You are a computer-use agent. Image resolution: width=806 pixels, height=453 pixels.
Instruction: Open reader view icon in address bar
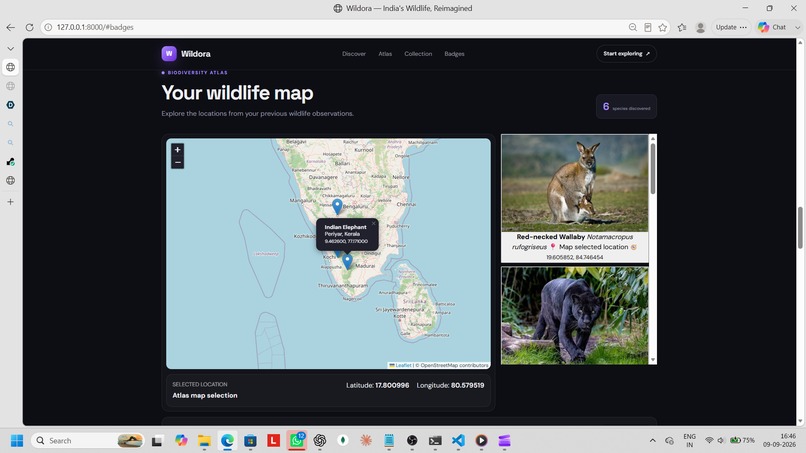pyautogui.click(x=648, y=27)
